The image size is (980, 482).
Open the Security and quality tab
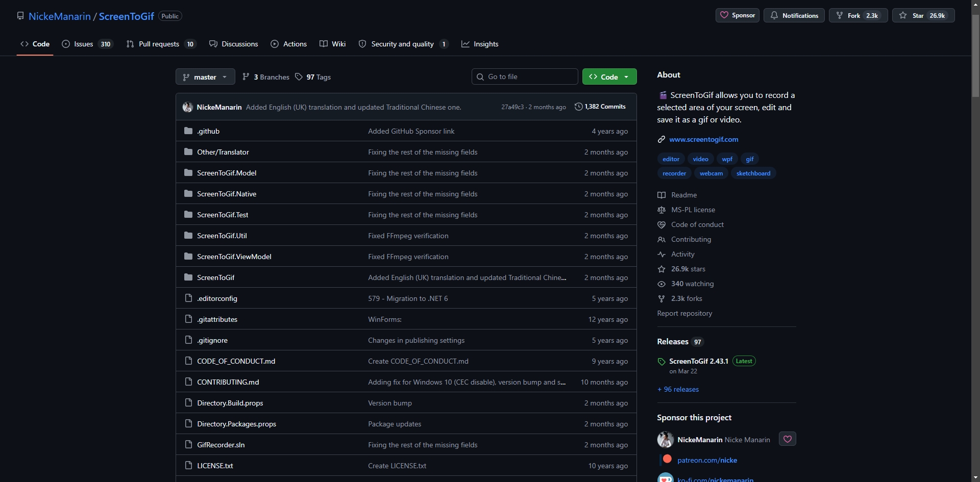point(403,44)
